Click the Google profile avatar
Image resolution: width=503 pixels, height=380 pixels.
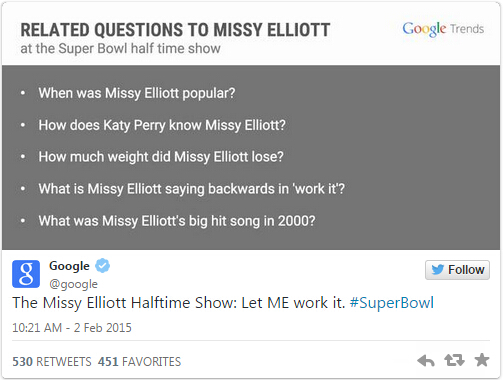pyautogui.click(x=26, y=274)
